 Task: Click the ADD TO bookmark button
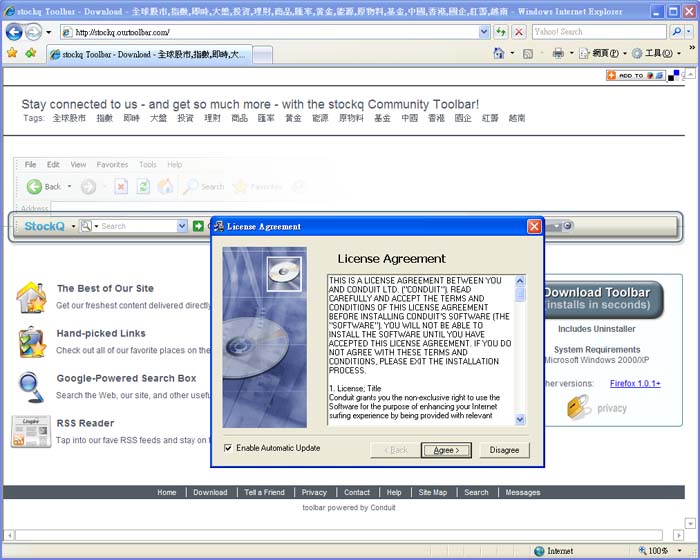pos(636,75)
